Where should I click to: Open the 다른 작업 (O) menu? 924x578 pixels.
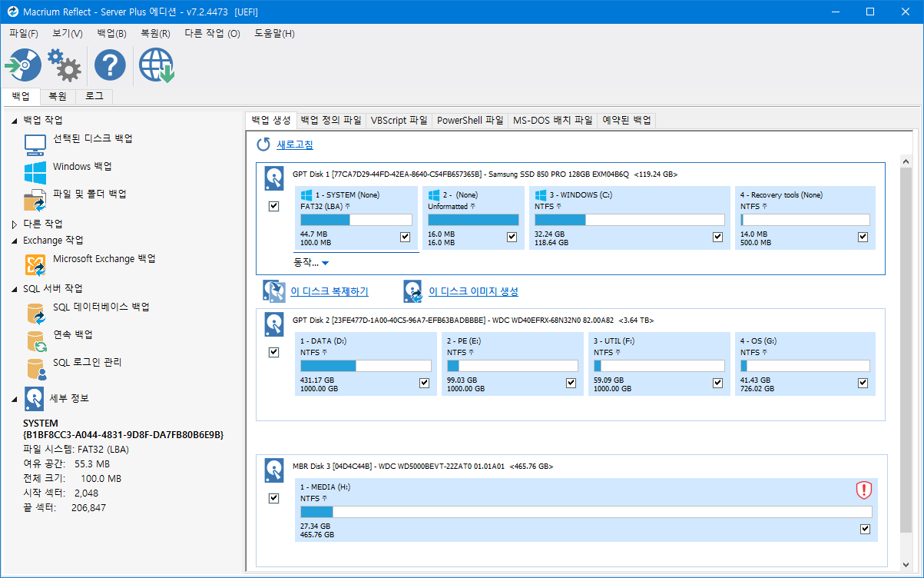(x=213, y=33)
